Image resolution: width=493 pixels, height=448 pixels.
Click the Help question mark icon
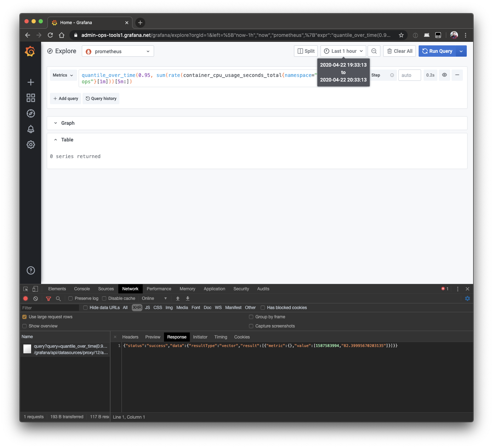[30, 270]
